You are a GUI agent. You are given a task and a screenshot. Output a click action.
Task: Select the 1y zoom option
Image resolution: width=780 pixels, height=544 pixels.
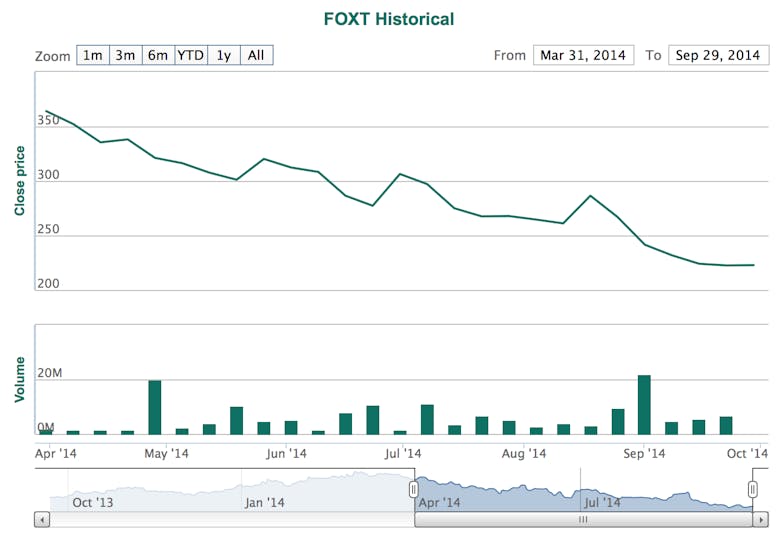pos(223,55)
